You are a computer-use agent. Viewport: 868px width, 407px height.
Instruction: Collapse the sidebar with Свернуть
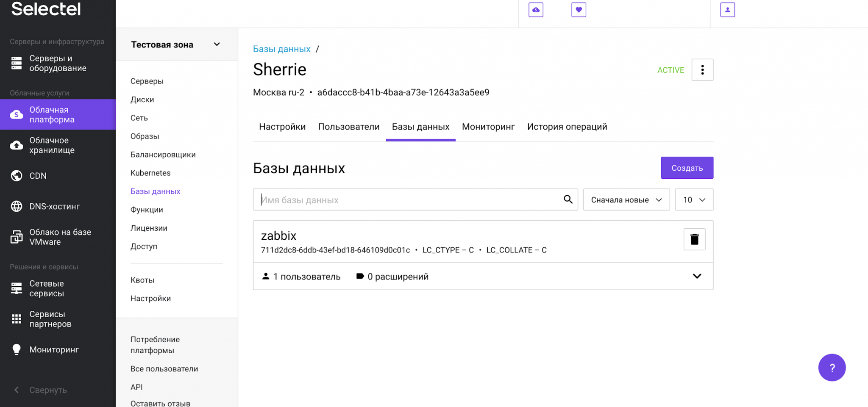(x=47, y=390)
